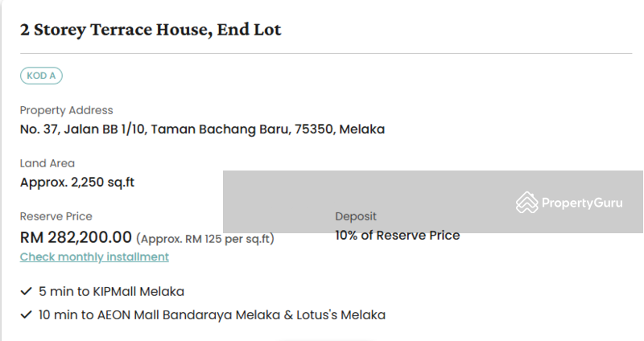Click the PropertyGuru logo icon
This screenshot has height=341, width=644.
pos(527,203)
